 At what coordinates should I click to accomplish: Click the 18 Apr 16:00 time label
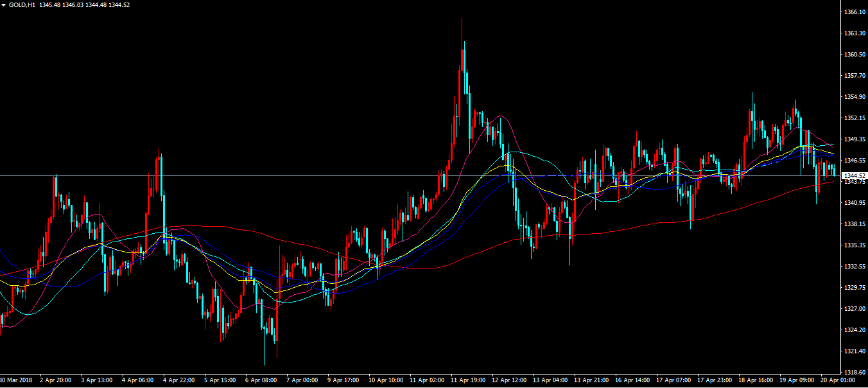[756, 380]
